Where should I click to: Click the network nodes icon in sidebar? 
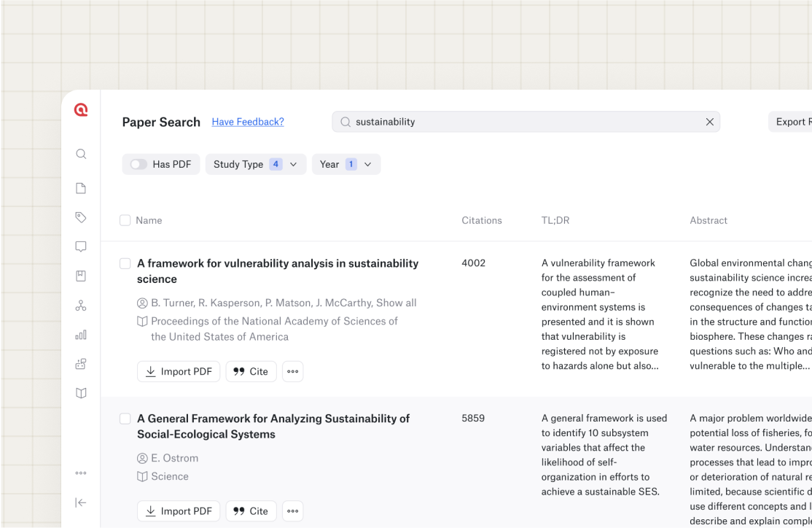tap(81, 306)
